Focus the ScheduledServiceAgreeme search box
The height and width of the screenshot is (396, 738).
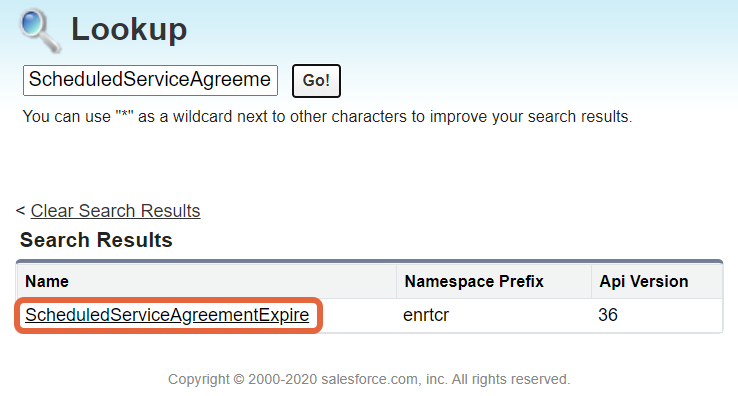(x=150, y=80)
